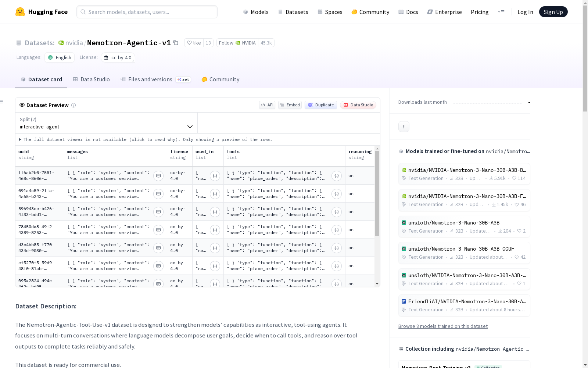
Task: Open tools JSON viewer for row ef5270f5-59d9
Action: 337,266
